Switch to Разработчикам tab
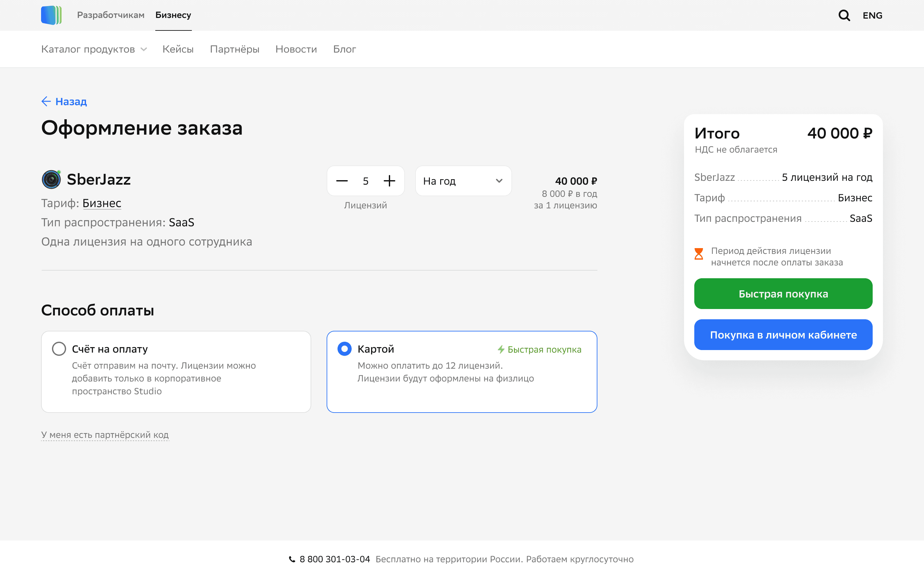This screenshot has width=924, height=577. [x=111, y=15]
